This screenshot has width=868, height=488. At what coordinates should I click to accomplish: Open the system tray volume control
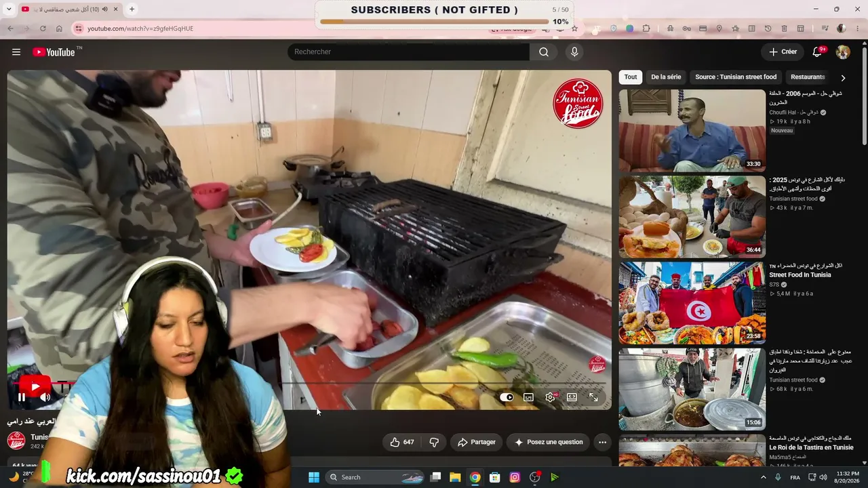click(x=823, y=477)
